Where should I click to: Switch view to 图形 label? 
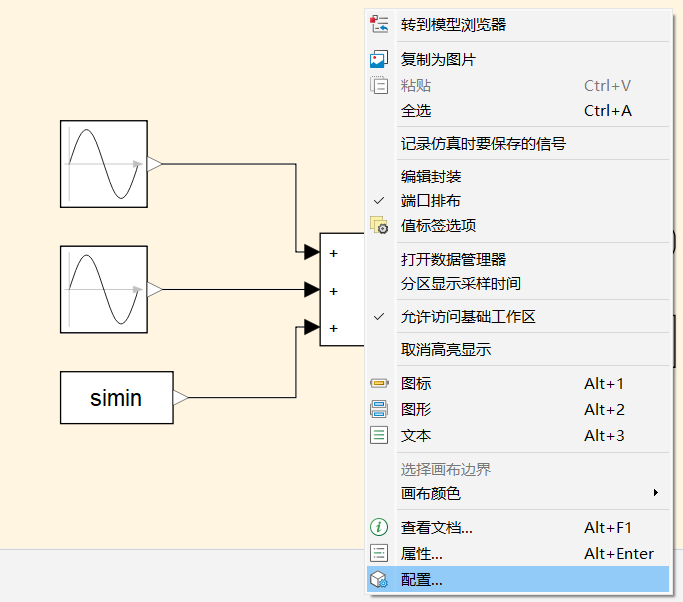point(416,409)
